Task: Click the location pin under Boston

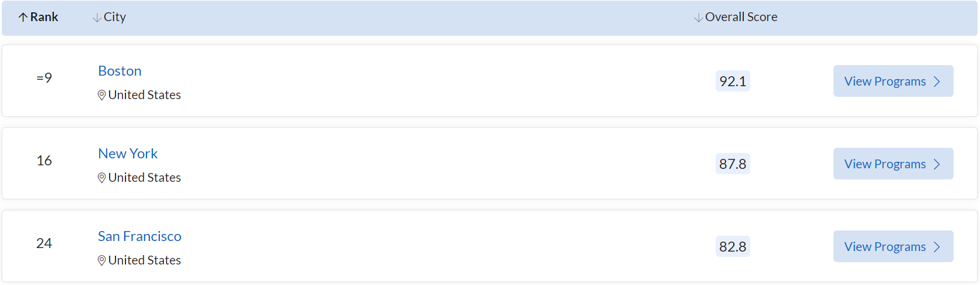Action: tap(101, 95)
